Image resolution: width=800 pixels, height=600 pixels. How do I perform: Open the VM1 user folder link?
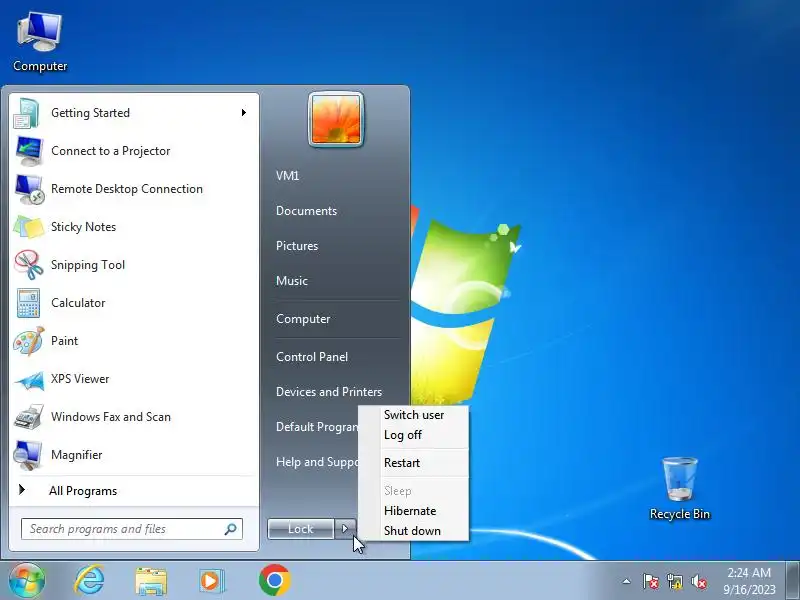(287, 176)
